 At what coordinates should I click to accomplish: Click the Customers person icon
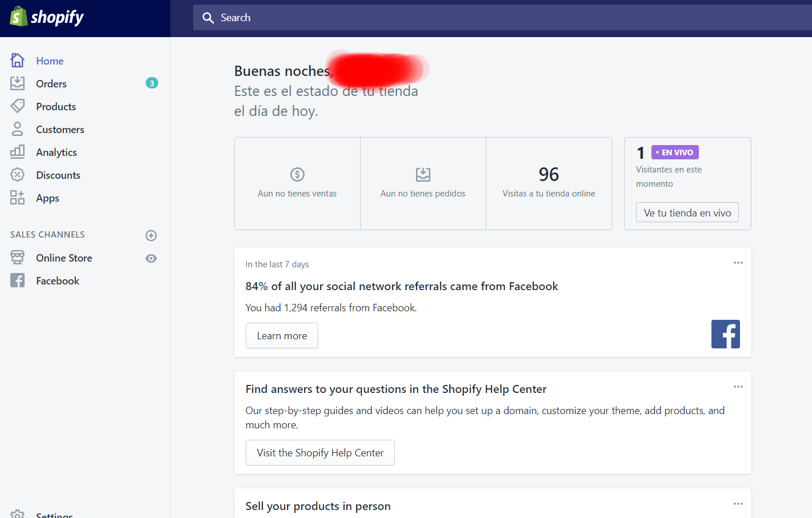point(18,129)
